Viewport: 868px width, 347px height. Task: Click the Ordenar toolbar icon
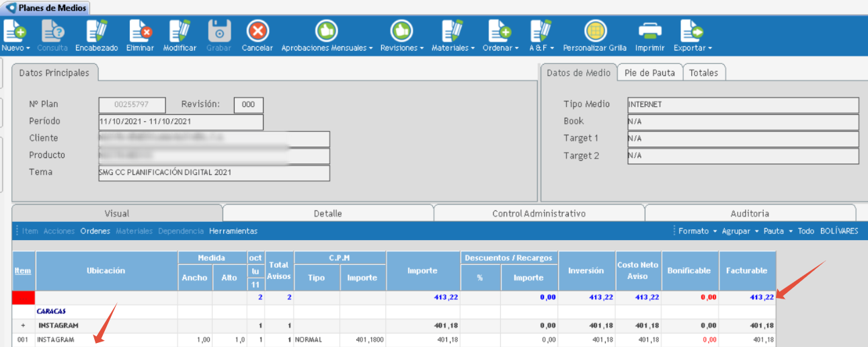click(499, 31)
